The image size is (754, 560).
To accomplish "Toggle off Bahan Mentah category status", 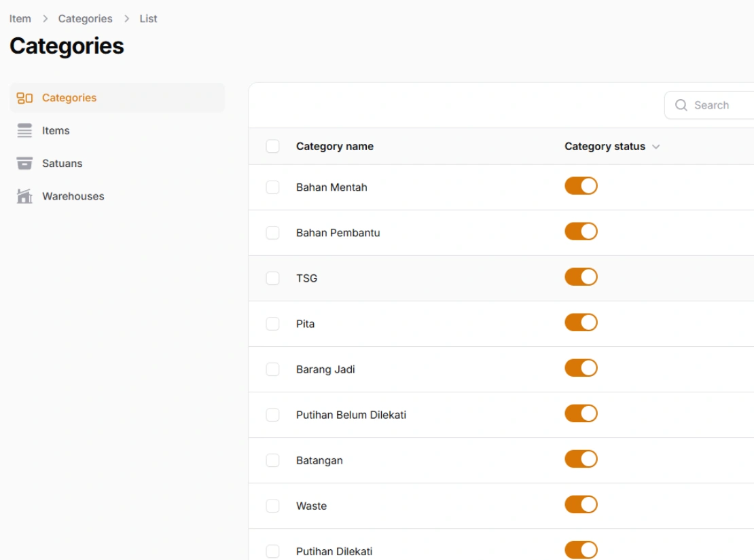I will (x=581, y=186).
